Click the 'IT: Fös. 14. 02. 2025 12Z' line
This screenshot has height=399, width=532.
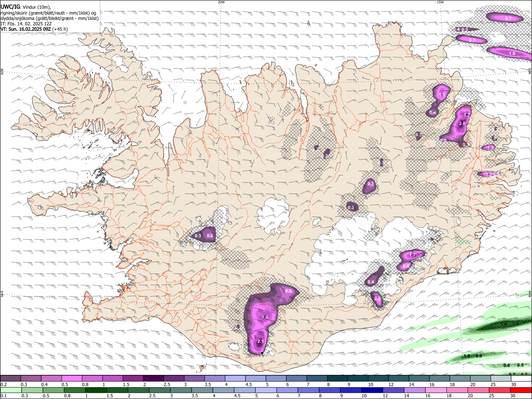coord(26,24)
